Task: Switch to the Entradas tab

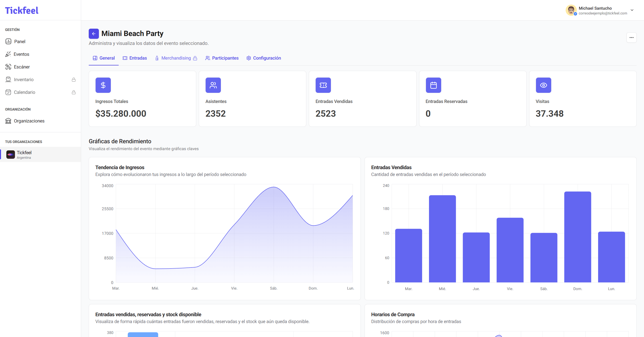Action: tap(135, 58)
